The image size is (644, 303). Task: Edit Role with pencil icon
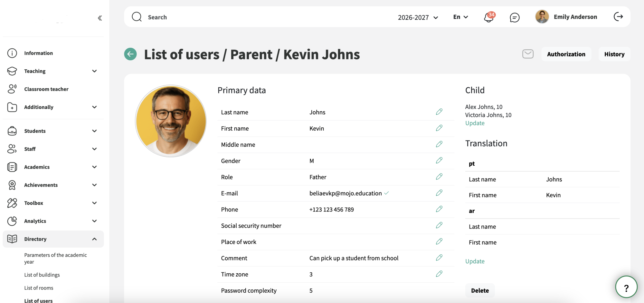click(439, 177)
